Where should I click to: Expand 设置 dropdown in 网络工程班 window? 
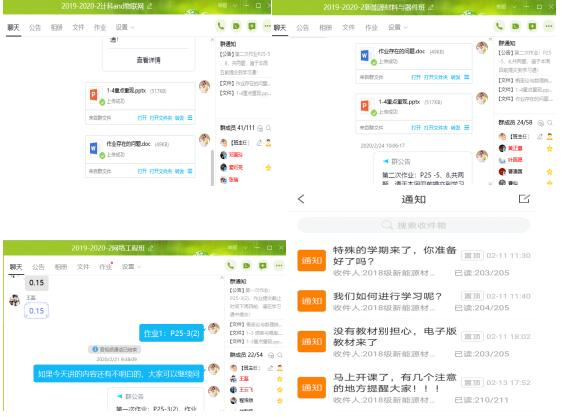coord(131,267)
